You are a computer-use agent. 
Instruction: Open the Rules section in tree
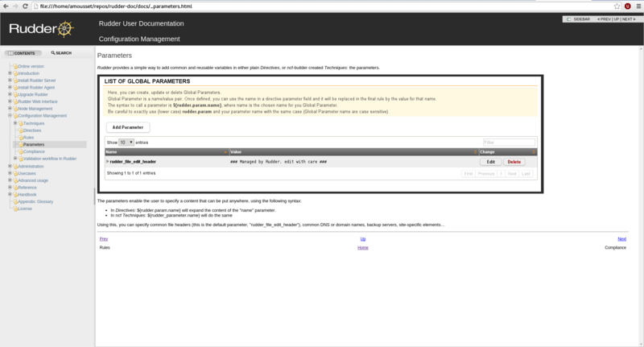pos(28,138)
